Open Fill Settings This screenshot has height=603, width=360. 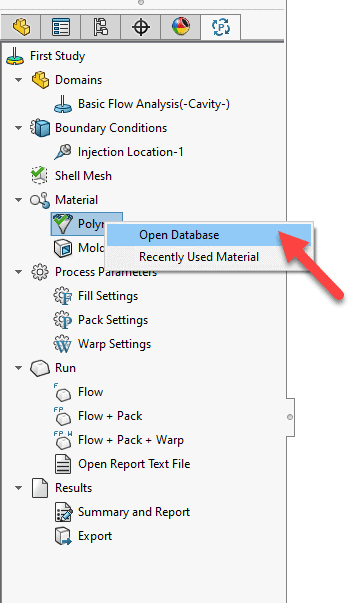coord(108,296)
